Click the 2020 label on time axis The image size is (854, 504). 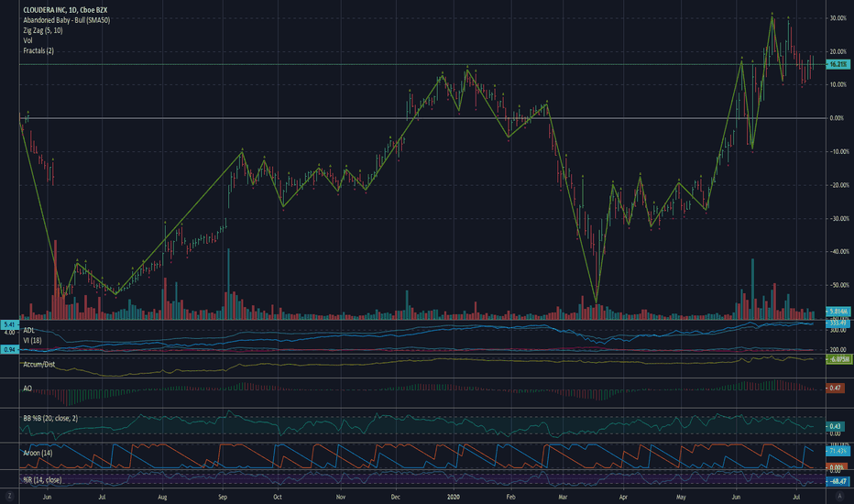tap(454, 497)
